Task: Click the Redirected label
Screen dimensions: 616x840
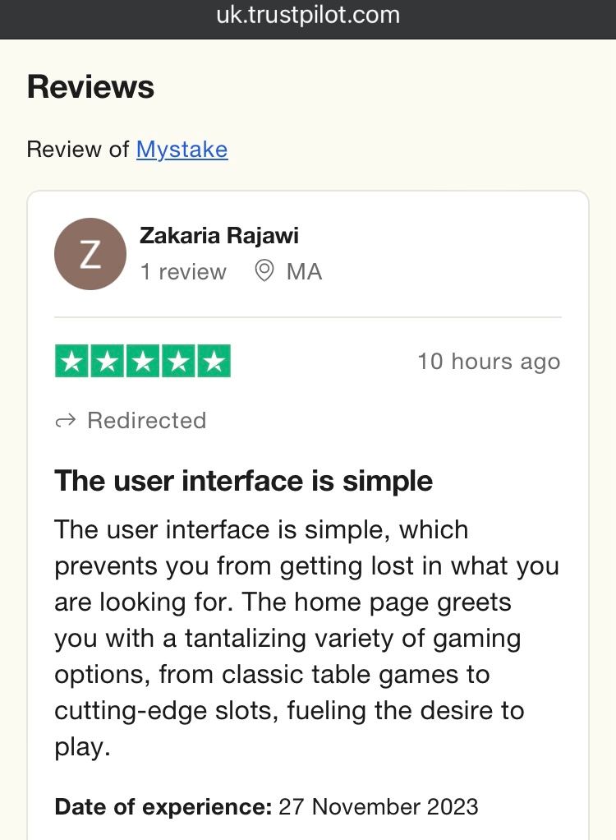Action: (147, 421)
